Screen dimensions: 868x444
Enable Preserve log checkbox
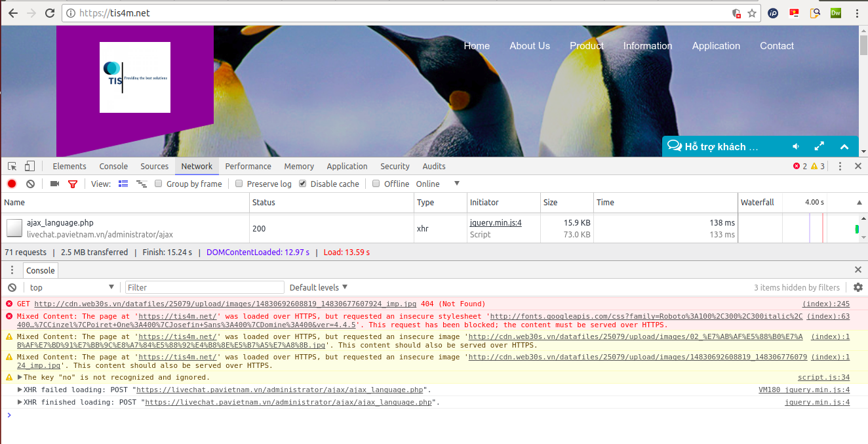(239, 184)
